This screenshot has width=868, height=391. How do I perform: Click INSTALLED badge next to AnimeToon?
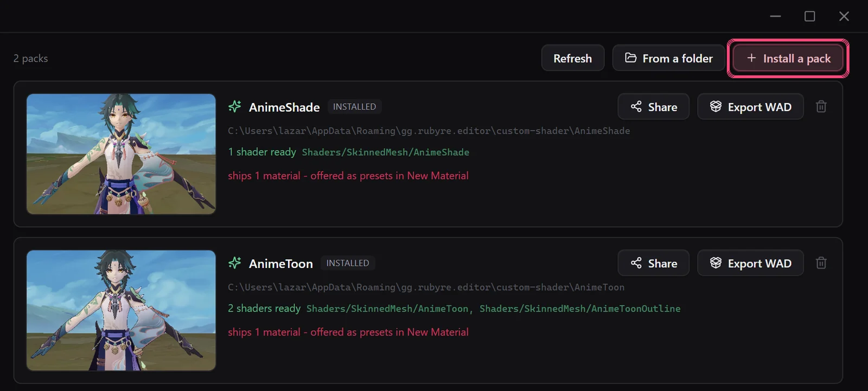348,263
